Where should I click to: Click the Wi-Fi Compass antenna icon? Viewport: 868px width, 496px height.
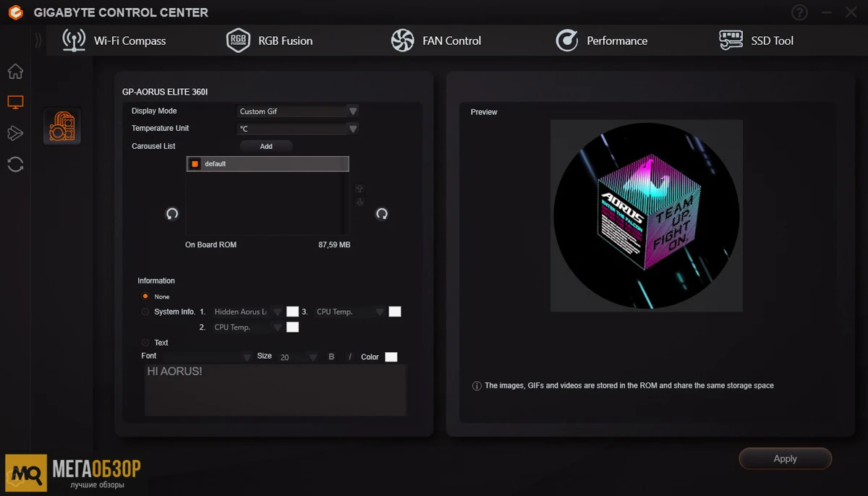point(74,40)
